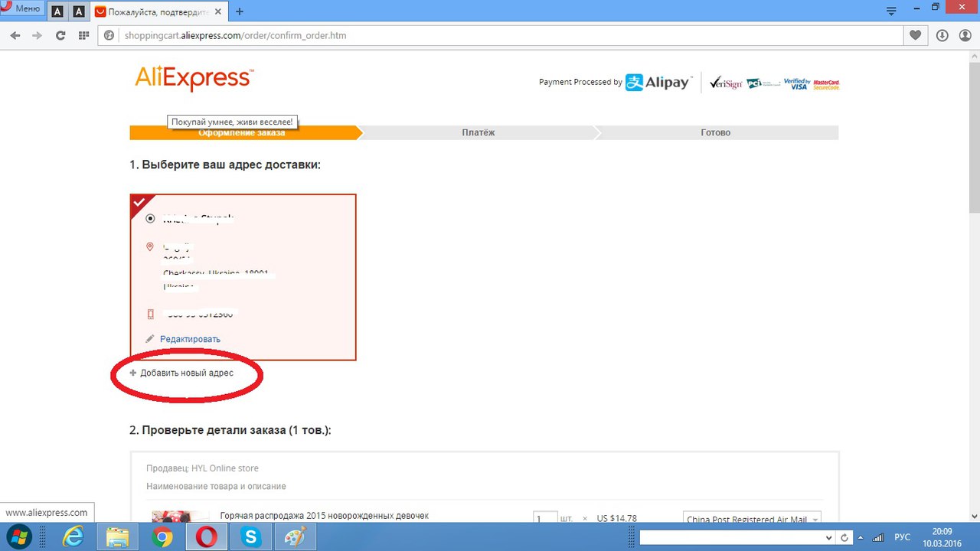Close the 'Пожалуйста, подтвердите' tab
Screen dimensions: 980x551
(x=218, y=11)
